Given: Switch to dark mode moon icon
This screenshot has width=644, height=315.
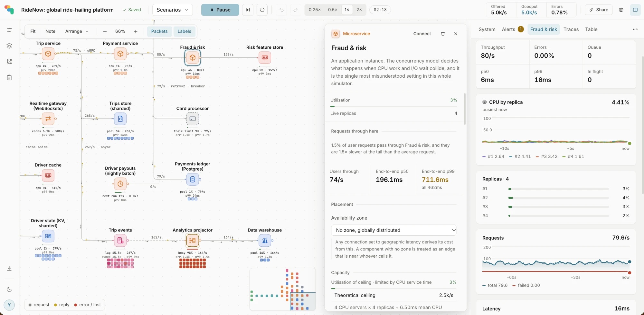Looking at the screenshot, I should 9,290.
